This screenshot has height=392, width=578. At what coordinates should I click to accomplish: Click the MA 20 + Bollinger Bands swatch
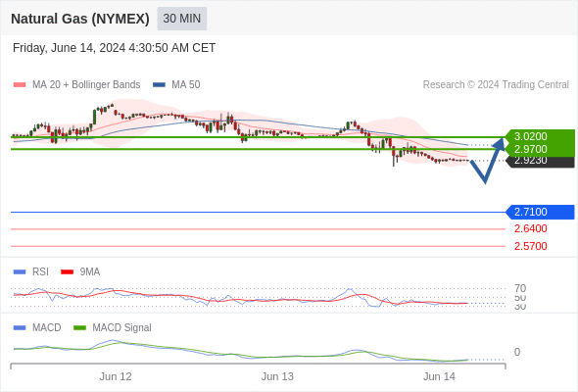pos(20,85)
